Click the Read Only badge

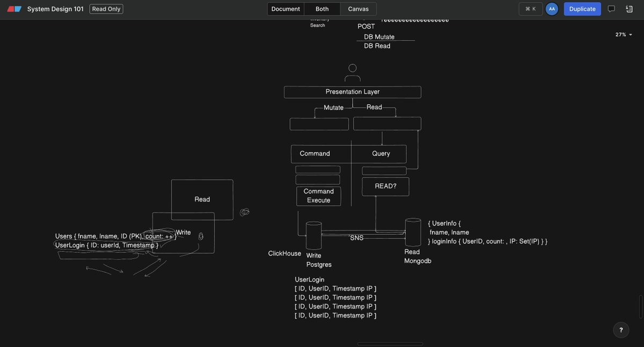pyautogui.click(x=106, y=9)
